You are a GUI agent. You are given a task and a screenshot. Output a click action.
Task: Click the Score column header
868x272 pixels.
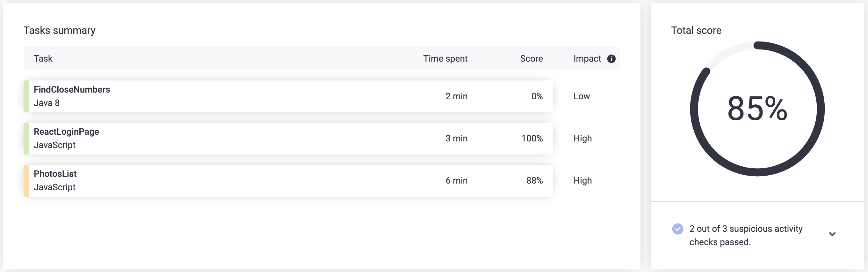(532, 59)
